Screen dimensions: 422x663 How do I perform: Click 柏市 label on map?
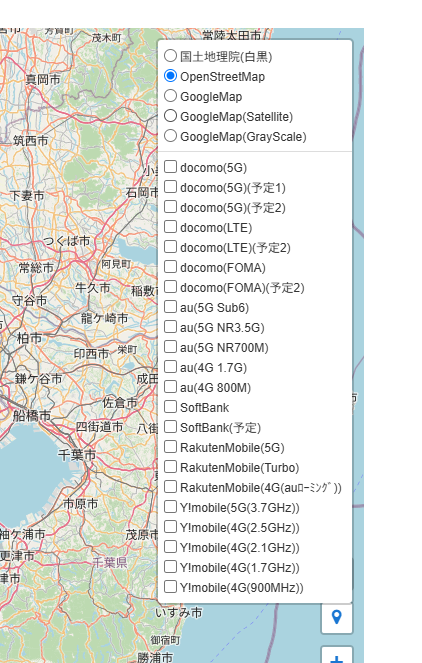click(x=30, y=338)
